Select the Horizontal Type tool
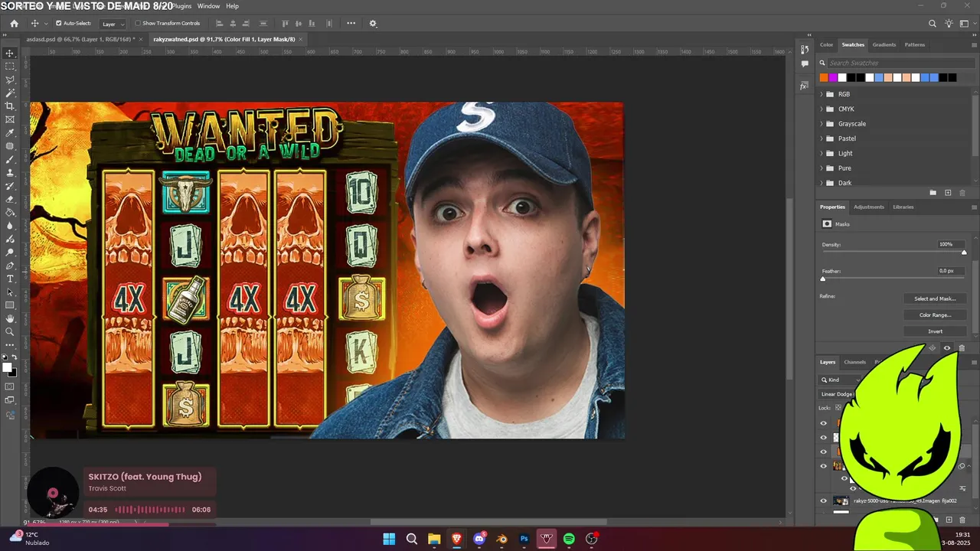Screen dimensions: 980x551 pyautogui.click(x=10, y=279)
